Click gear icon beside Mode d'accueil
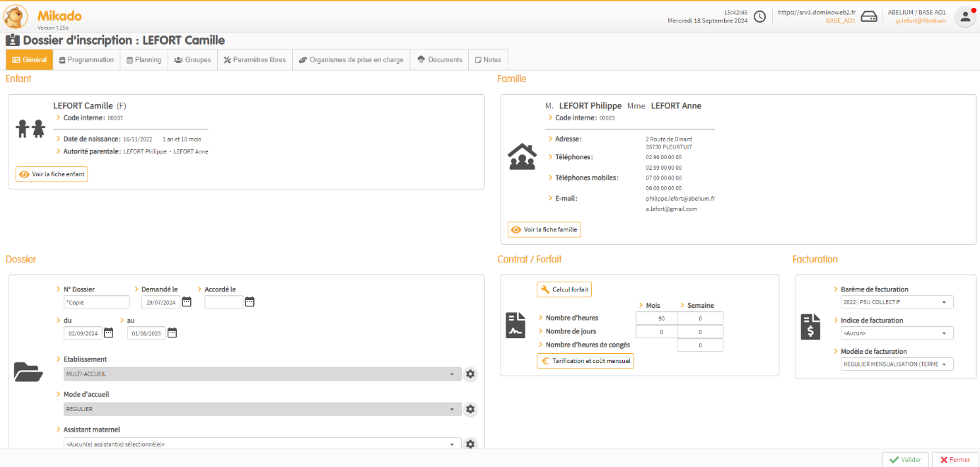The height and width of the screenshot is (467, 980). pyautogui.click(x=470, y=409)
